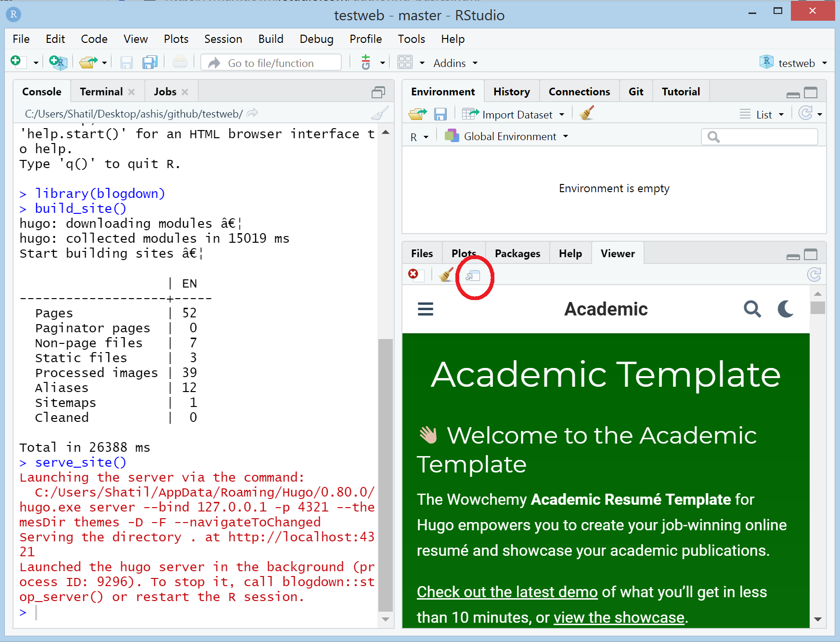Clear the Console using the broom icon

[x=379, y=113]
